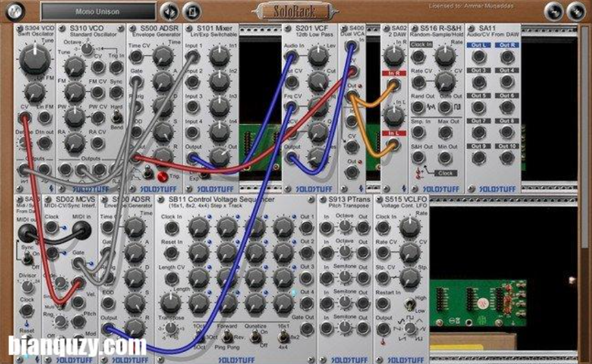Flip the 16x1/8x2/4x4 mode switch
This screenshot has width=592, height=364.
pos(283,336)
